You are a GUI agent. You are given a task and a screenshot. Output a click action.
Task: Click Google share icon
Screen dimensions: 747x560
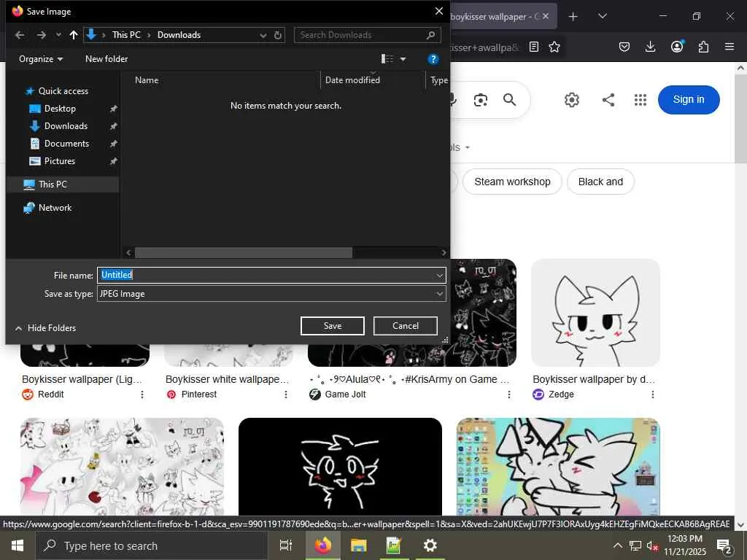(x=608, y=100)
